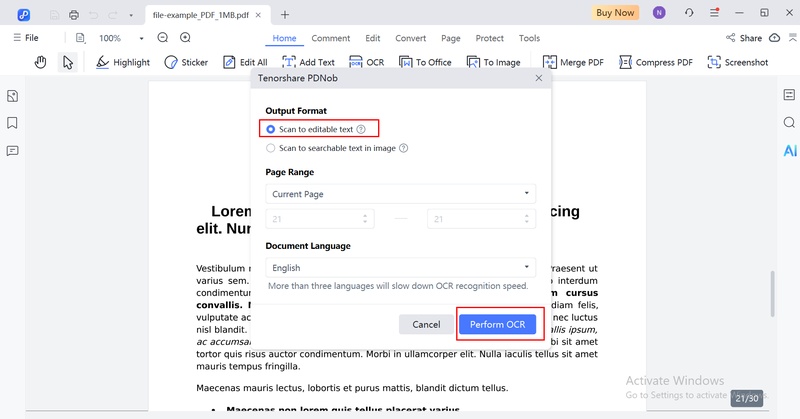Click the refresh update icon
This screenshot has width=800, height=419.
689,13
